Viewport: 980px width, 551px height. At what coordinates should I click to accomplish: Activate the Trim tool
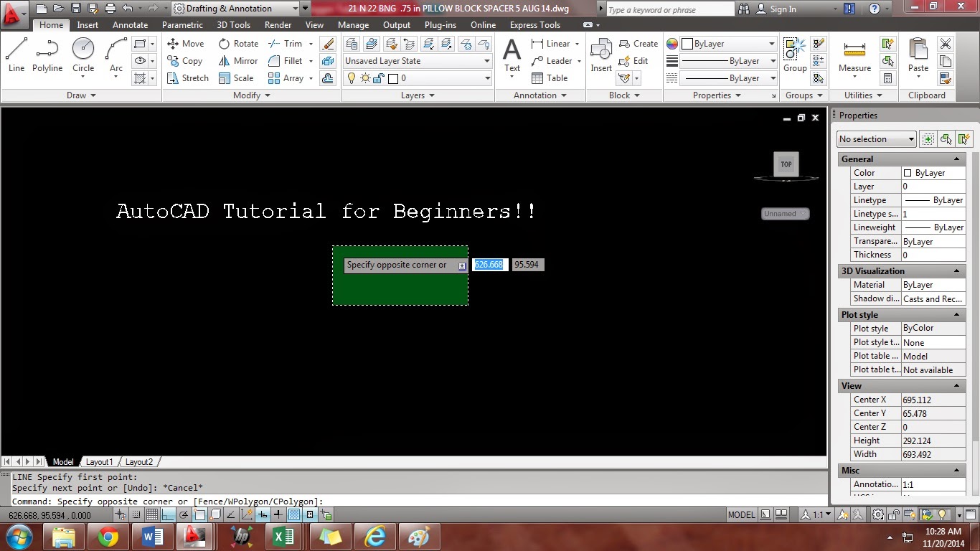tap(286, 43)
